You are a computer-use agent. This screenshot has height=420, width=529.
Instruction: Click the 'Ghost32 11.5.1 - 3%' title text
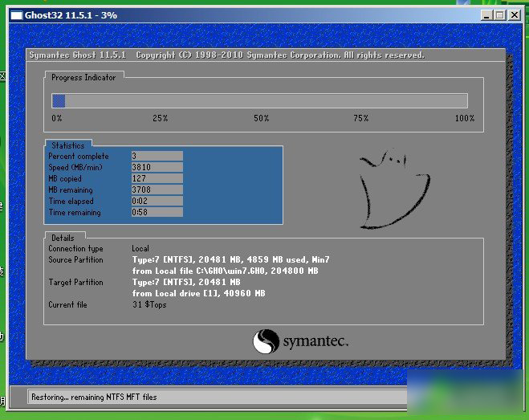click(x=71, y=15)
